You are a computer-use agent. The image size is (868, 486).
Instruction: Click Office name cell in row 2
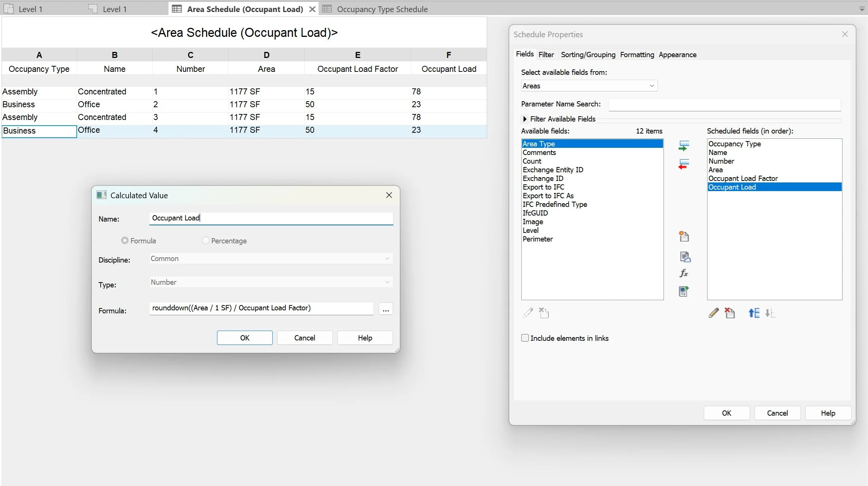tap(114, 105)
